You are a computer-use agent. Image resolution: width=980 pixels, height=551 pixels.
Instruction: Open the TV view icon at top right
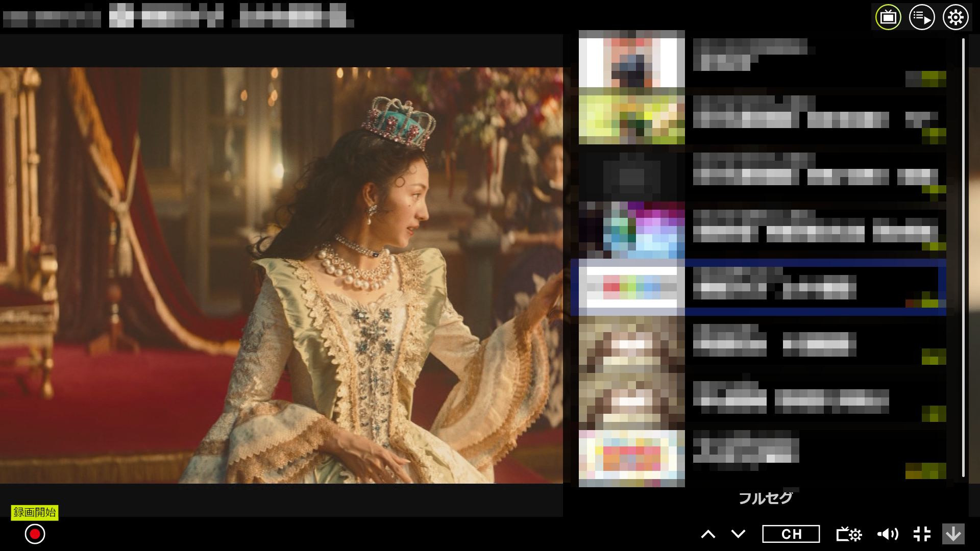coord(888,17)
